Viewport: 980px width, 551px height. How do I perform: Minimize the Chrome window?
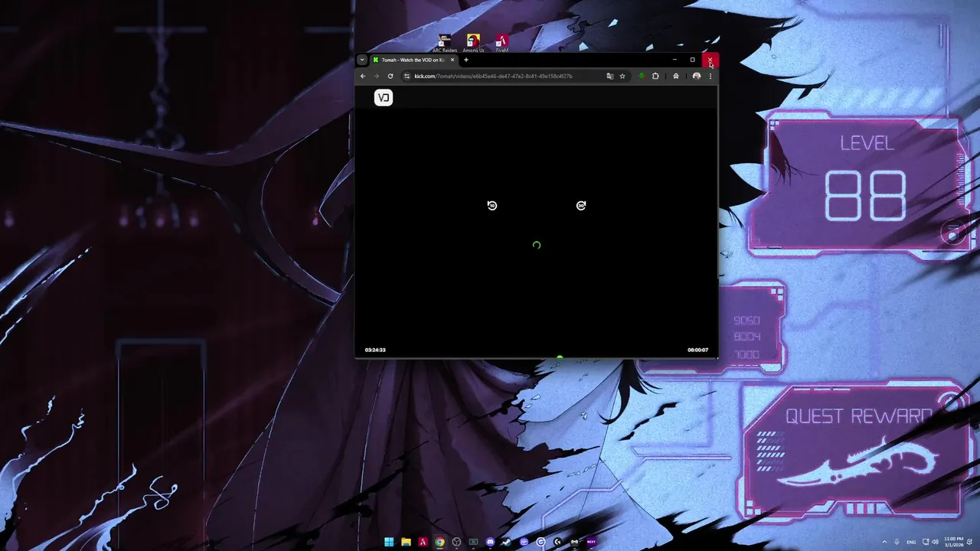pos(675,60)
